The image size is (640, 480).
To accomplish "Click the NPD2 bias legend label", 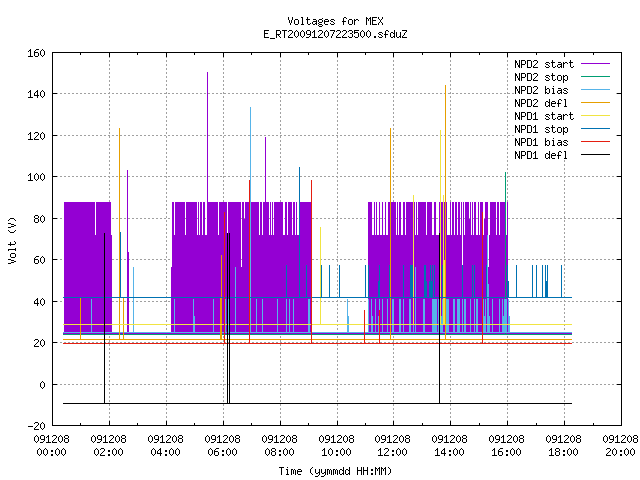I will tap(541, 90).
